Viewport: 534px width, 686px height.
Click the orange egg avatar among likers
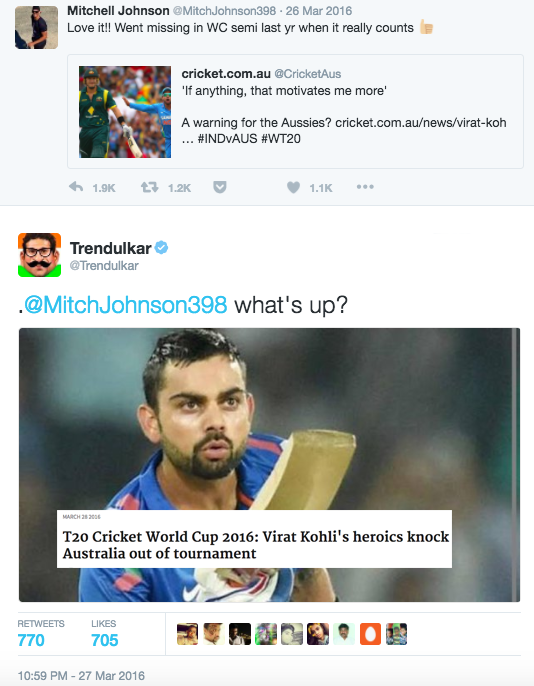pyautogui.click(x=370, y=634)
